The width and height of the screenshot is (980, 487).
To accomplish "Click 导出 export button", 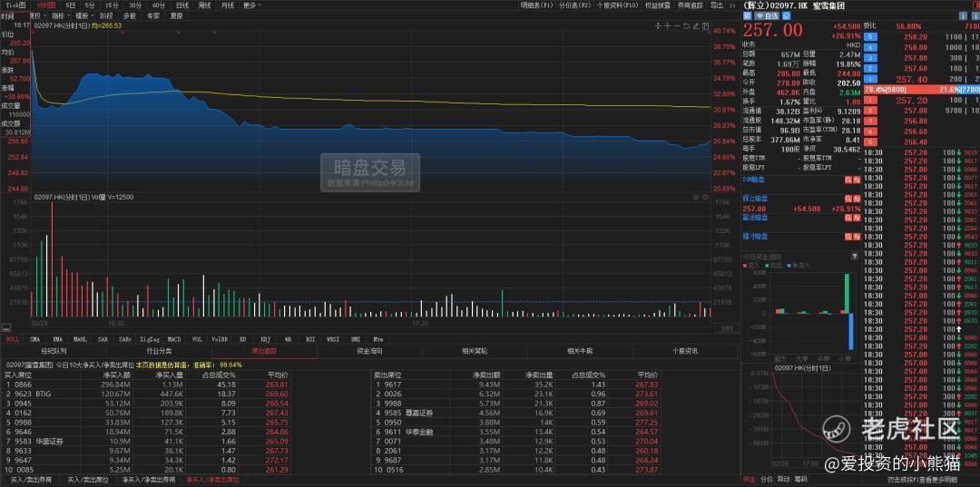I will click(717, 5).
